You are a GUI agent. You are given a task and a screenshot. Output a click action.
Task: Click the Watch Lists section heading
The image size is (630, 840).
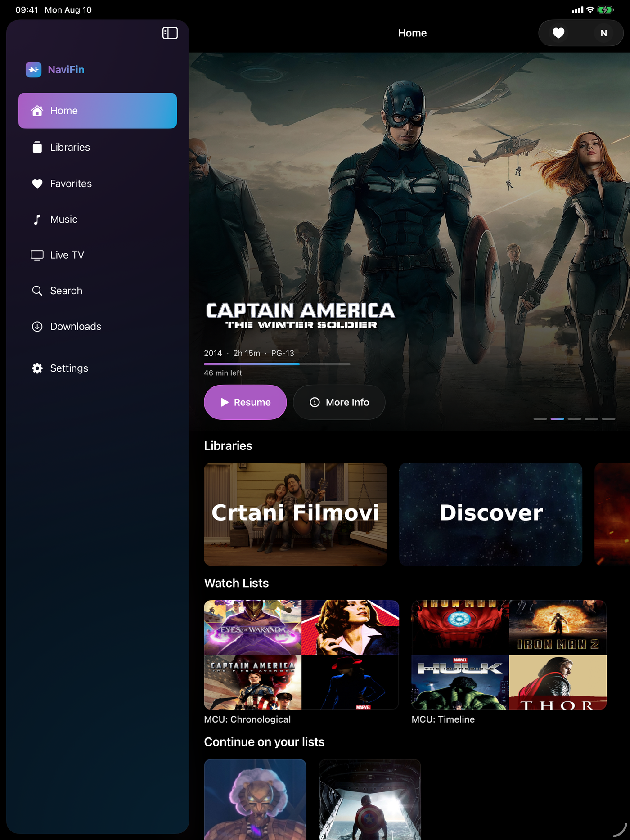coord(237,583)
